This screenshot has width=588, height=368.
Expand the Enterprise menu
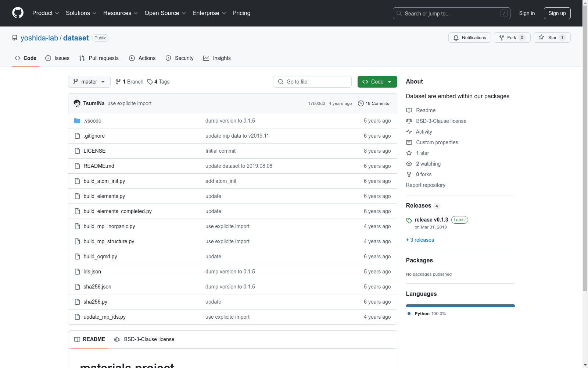[x=209, y=13]
